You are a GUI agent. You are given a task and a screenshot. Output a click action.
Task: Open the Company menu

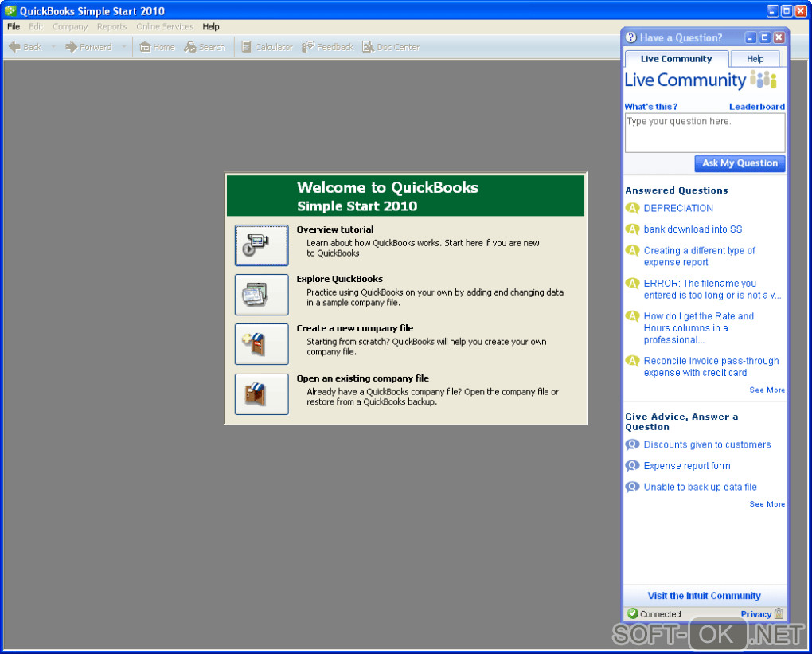point(70,26)
